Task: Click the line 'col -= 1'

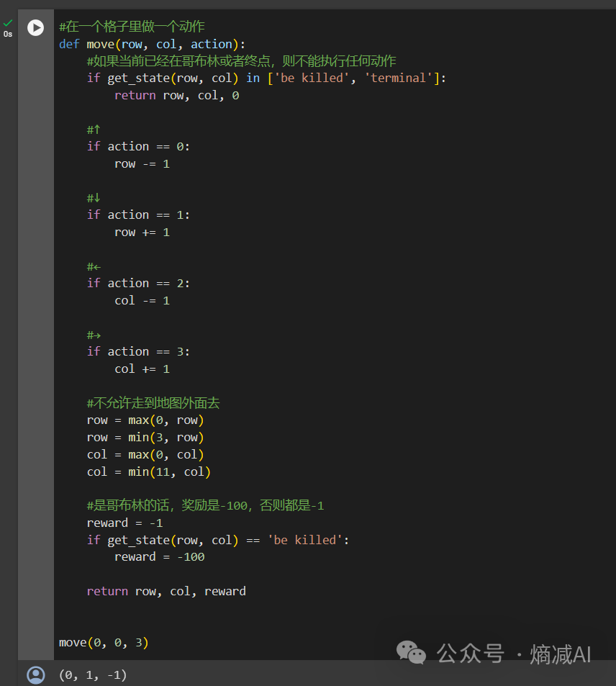Action: (x=142, y=301)
